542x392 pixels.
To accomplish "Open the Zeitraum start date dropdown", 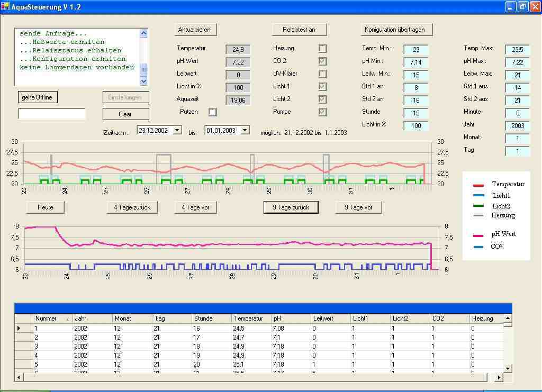I will coord(177,130).
